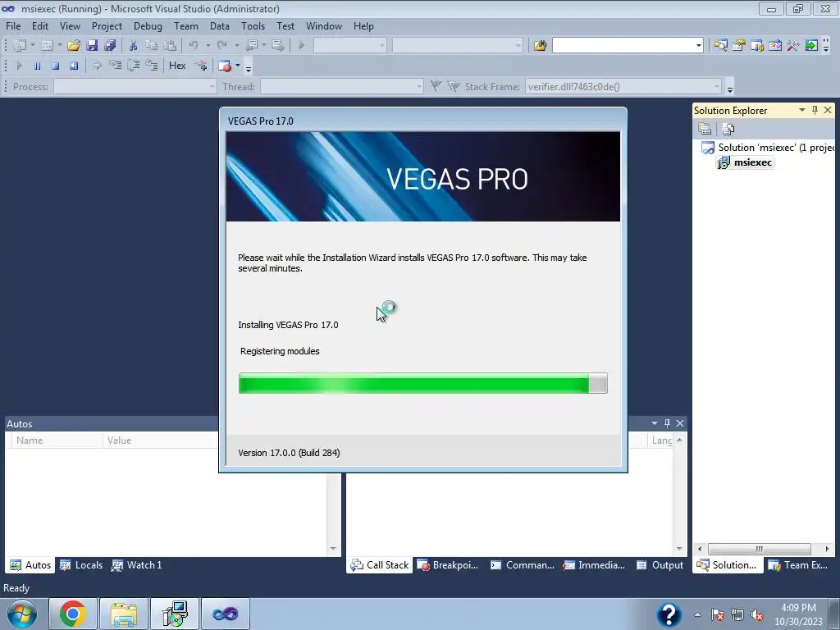The height and width of the screenshot is (630, 840).
Task: Click the Open File folder icon
Action: click(x=74, y=46)
